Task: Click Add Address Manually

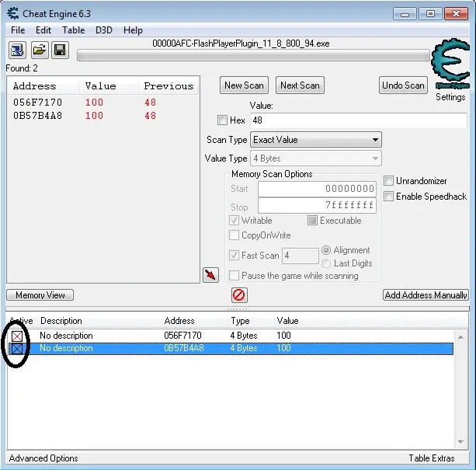Action: [426, 294]
